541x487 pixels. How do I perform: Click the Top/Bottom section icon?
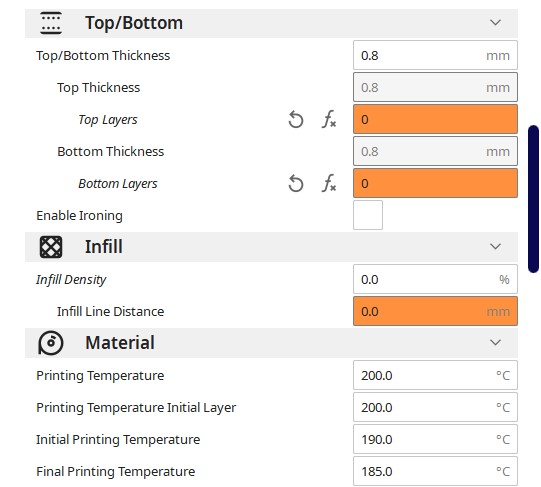pos(51,23)
